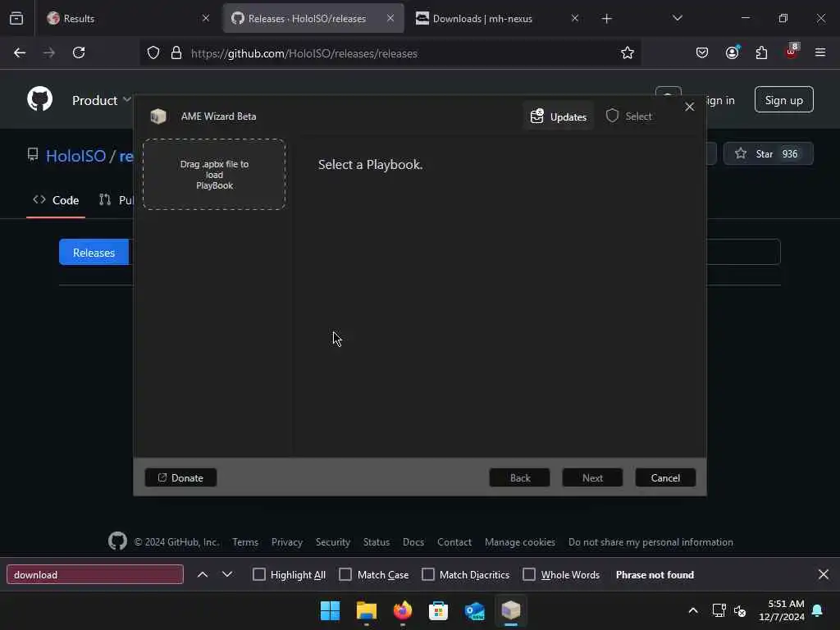Open the Docs footer link
Image resolution: width=840 pixels, height=630 pixels.
point(413,542)
